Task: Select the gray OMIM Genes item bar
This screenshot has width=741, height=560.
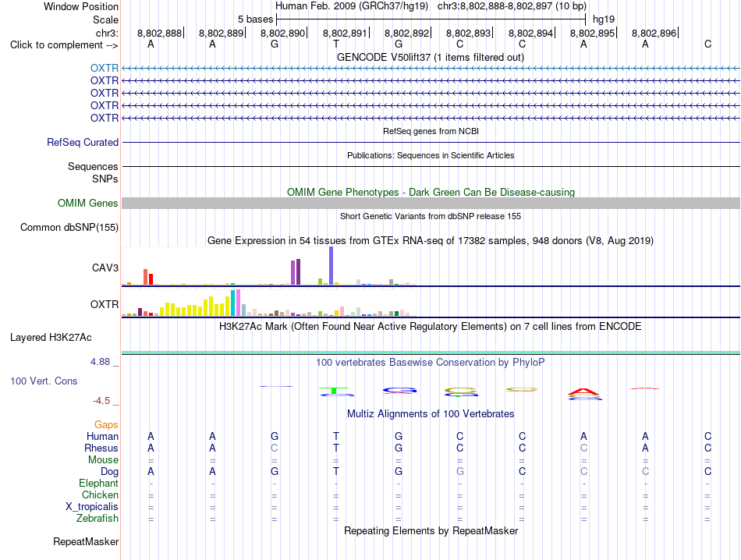Action: (431, 204)
